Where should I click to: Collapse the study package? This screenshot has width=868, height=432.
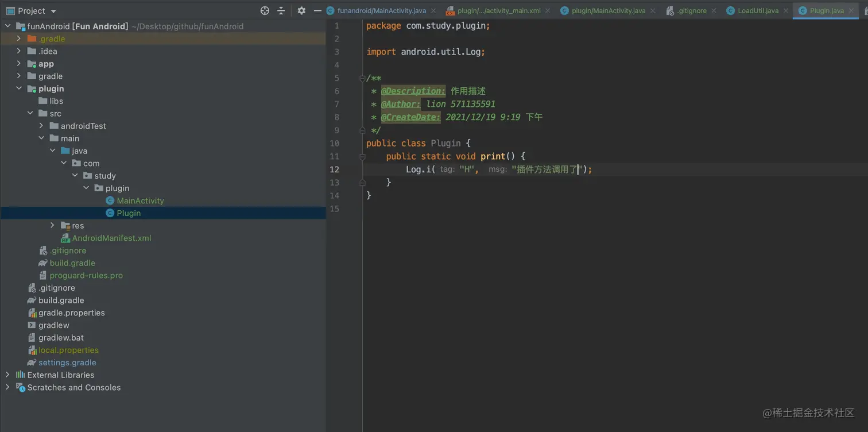pyautogui.click(x=75, y=176)
